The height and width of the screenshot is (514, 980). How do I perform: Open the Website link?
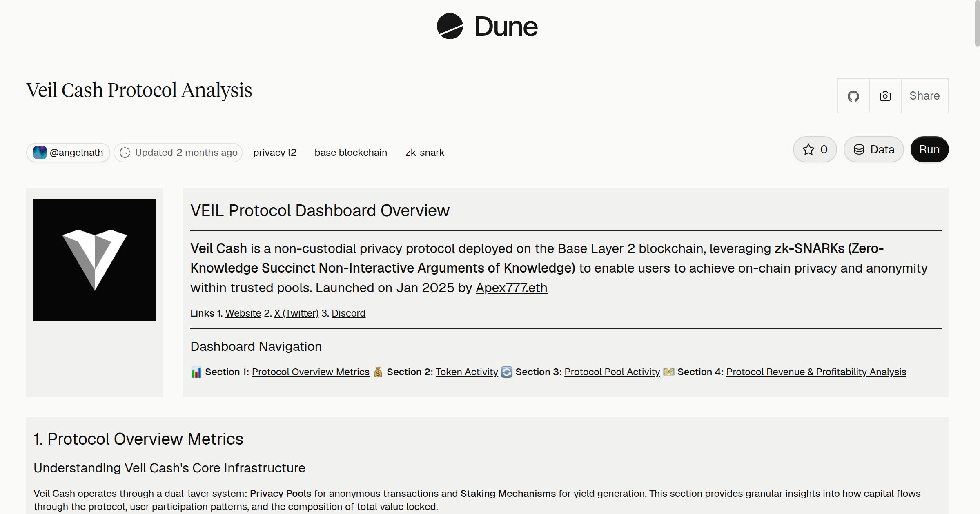click(x=243, y=313)
